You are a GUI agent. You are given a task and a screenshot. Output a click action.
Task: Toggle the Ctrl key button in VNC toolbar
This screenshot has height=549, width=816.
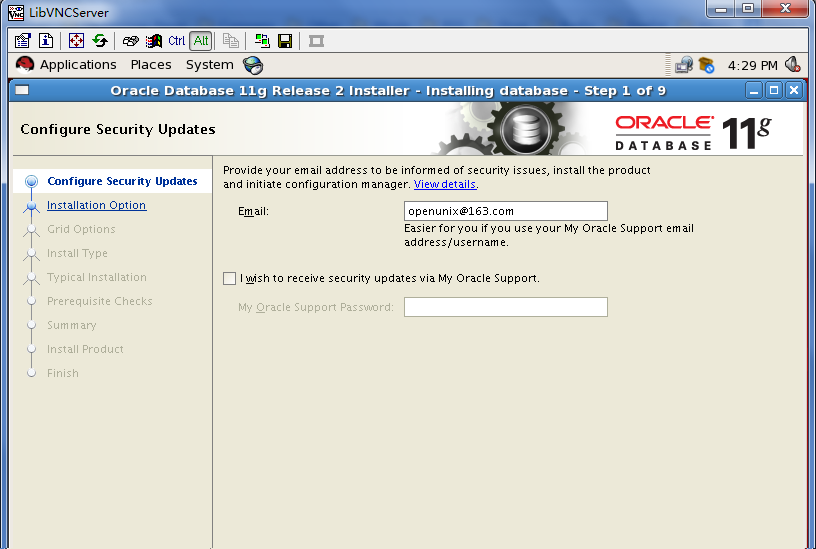[x=176, y=41]
